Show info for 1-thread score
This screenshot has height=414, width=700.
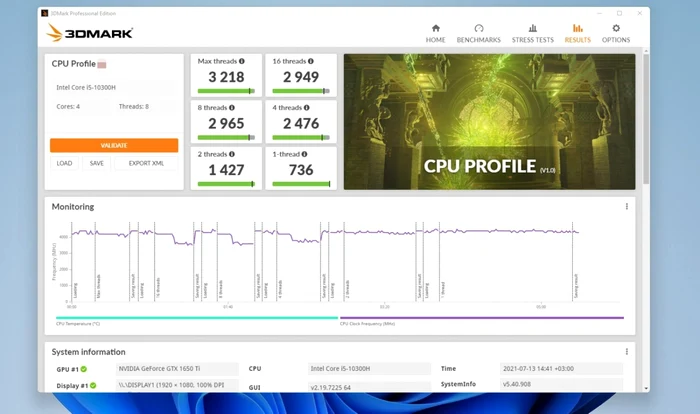pyautogui.click(x=304, y=154)
